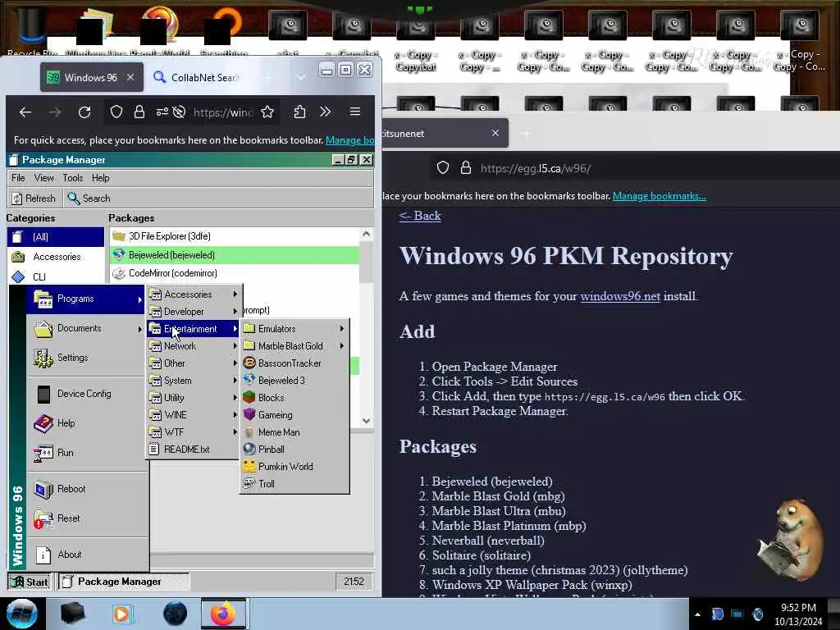The width and height of the screenshot is (840, 630).
Task: Expand the Network programs submenu
Action: tap(193, 346)
